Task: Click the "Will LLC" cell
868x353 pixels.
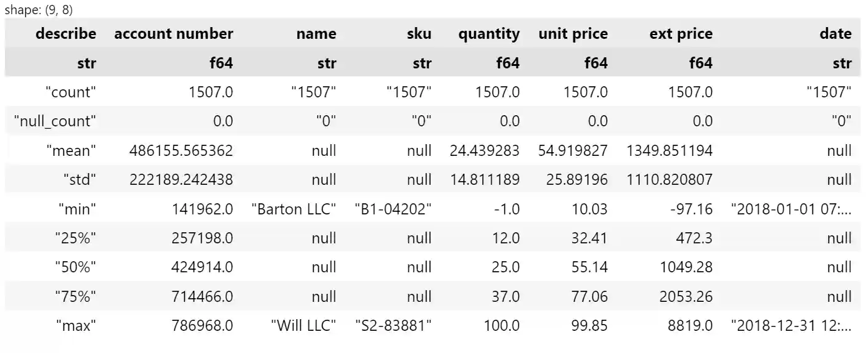Action: (x=304, y=326)
